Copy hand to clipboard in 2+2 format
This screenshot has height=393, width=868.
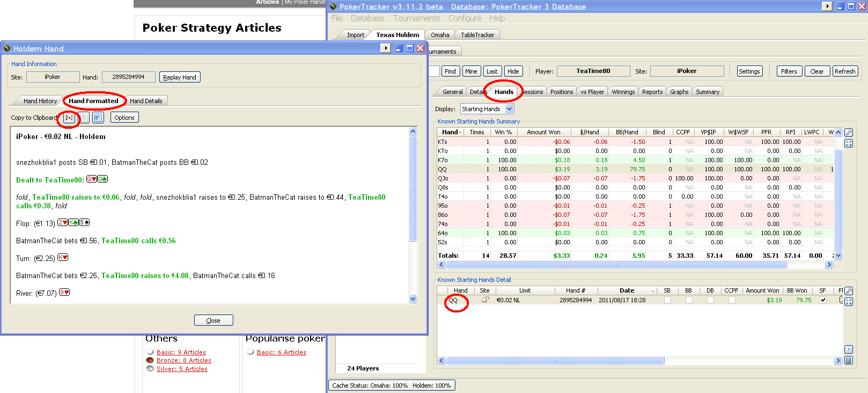point(69,118)
